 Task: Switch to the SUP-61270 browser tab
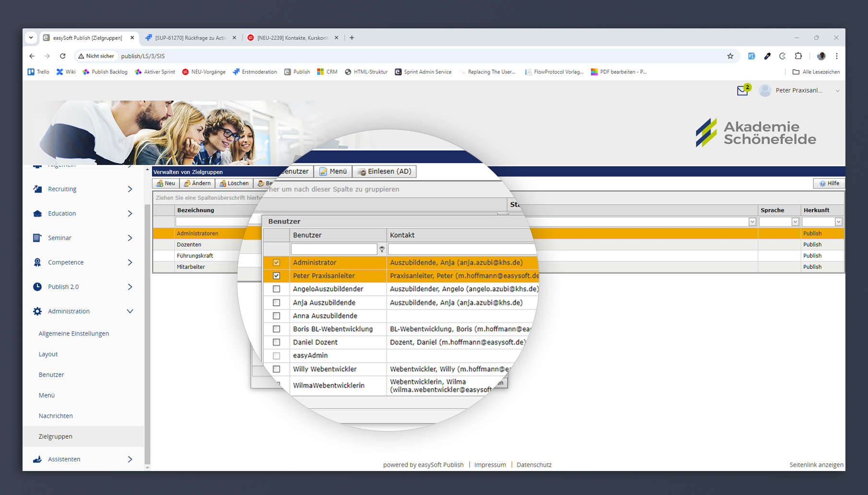tap(190, 38)
